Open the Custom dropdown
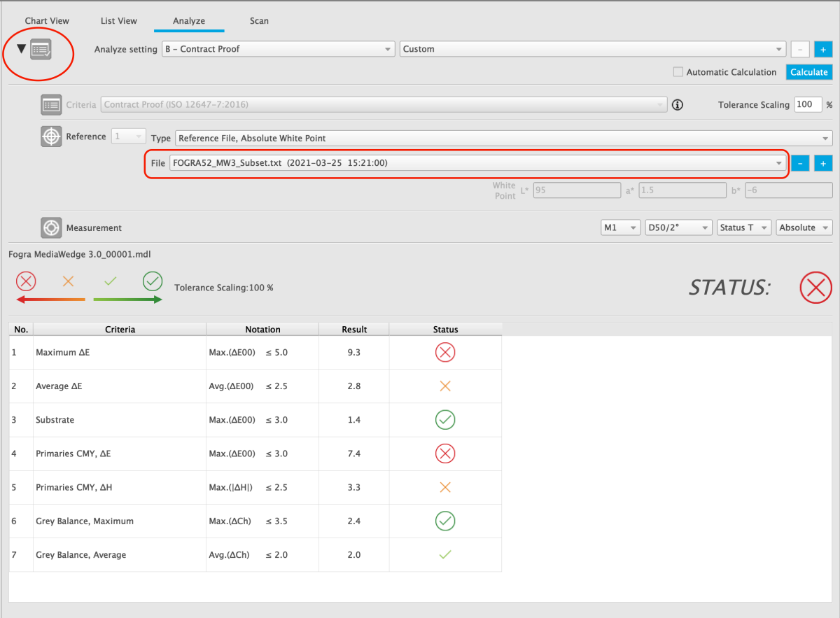The height and width of the screenshot is (618, 840). pos(593,50)
